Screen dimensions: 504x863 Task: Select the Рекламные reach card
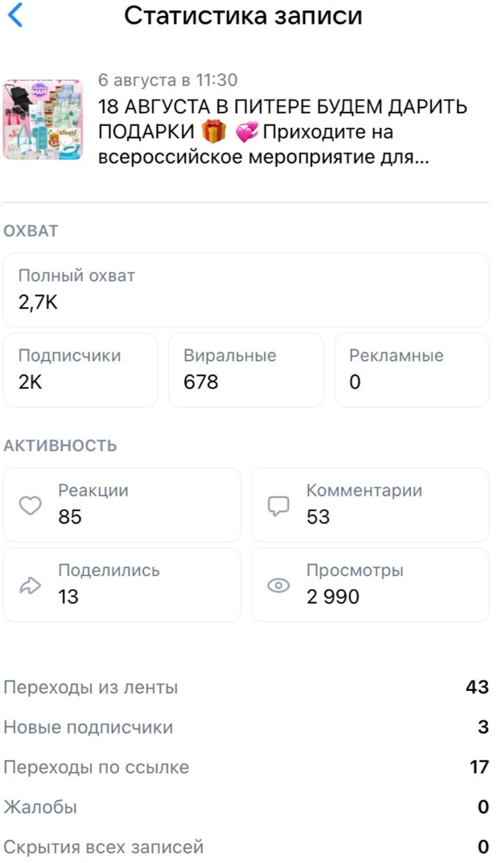click(x=412, y=370)
